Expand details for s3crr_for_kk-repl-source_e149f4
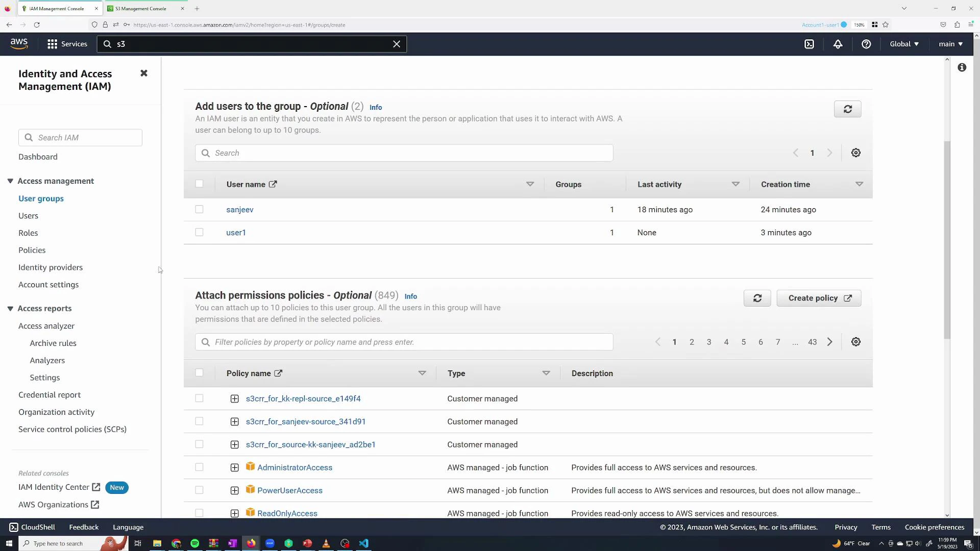Image resolution: width=980 pixels, height=551 pixels. coord(235,398)
